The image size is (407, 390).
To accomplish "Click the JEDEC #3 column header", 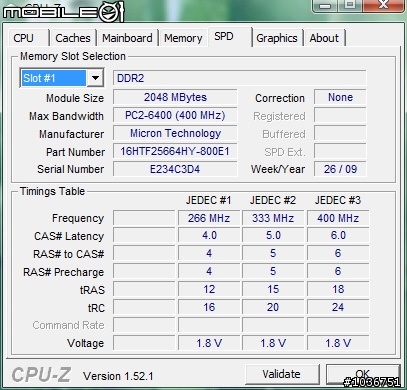I will pyautogui.click(x=338, y=200).
